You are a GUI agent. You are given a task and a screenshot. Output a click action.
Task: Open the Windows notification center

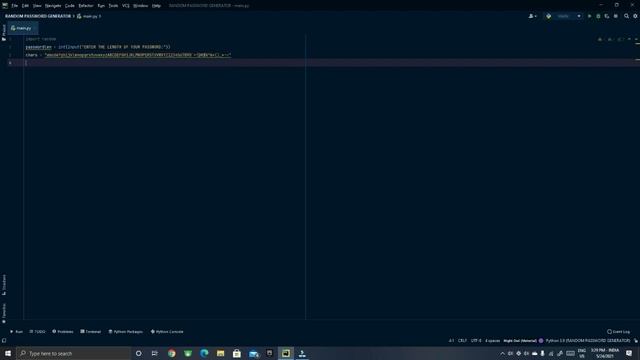coord(629,353)
